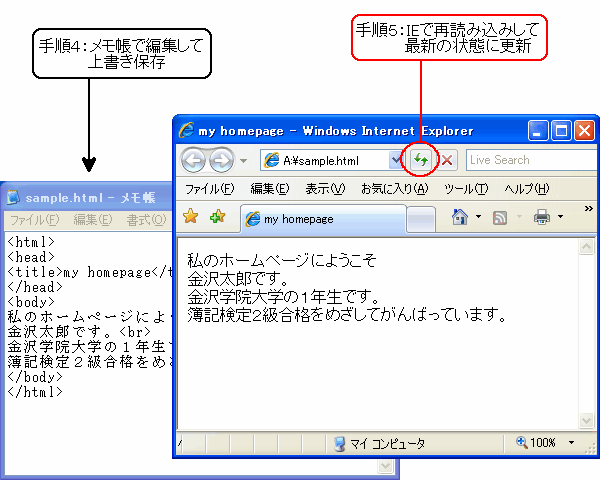
Task: Maximize the Internet Explorer window
Action: [561, 131]
